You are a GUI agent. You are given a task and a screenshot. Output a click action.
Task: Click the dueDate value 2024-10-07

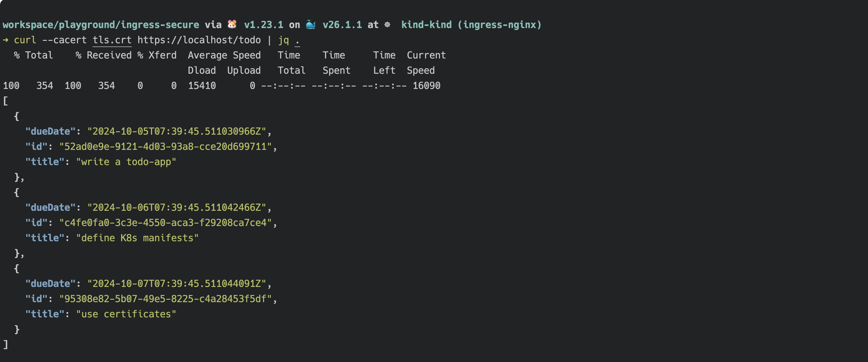[176, 284]
